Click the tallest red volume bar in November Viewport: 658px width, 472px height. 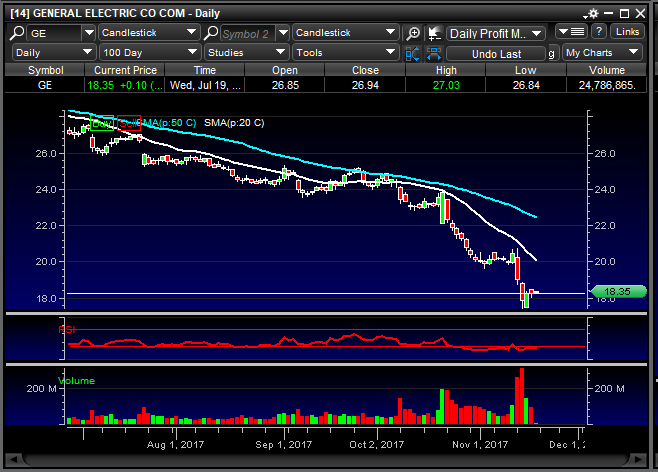click(x=522, y=396)
